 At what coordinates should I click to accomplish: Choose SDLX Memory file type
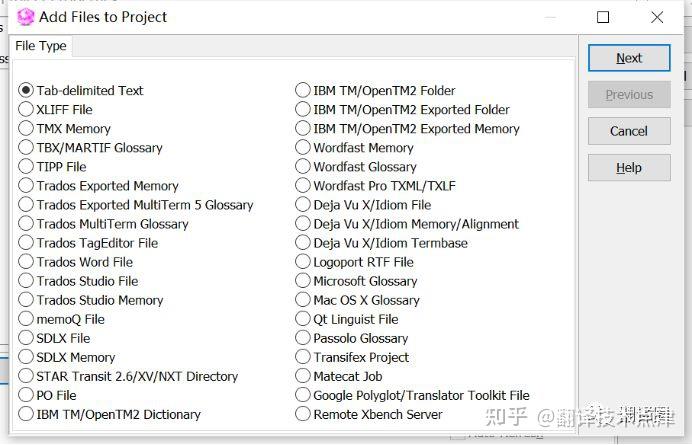point(26,357)
